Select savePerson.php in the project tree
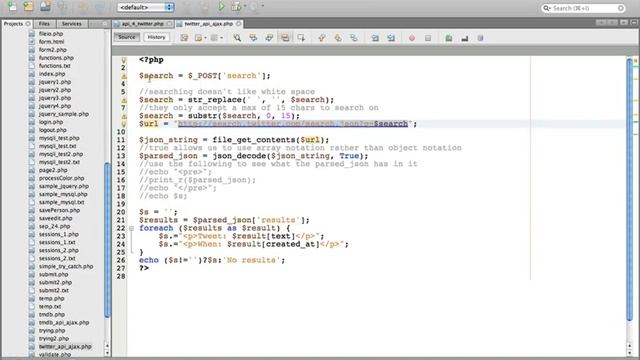 coord(59,210)
